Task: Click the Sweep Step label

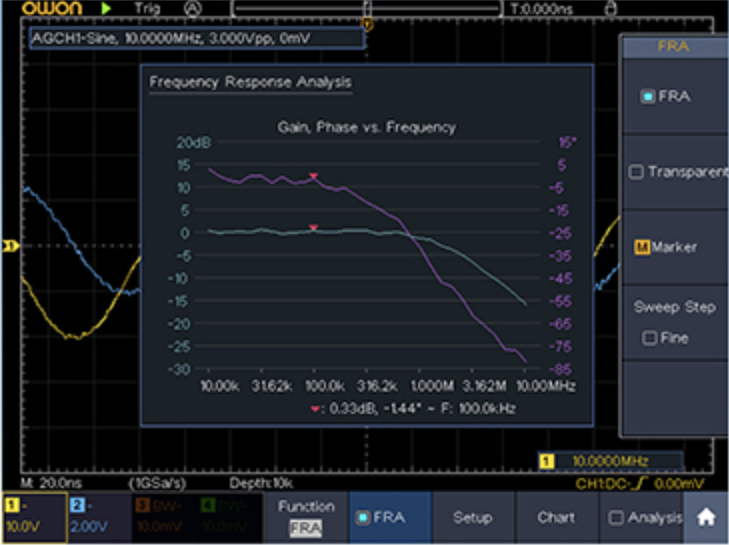Action: pyautogui.click(x=675, y=307)
